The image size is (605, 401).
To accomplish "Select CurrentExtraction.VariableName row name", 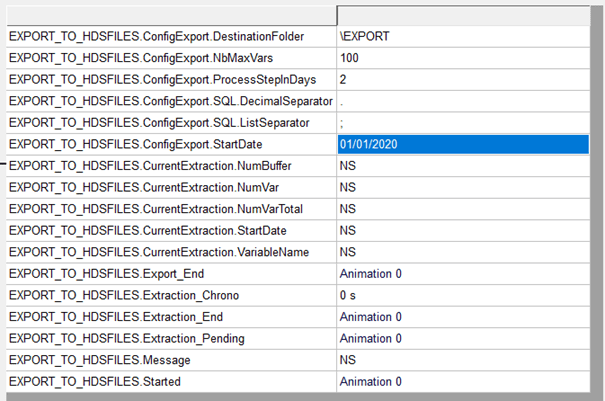I will pos(159,253).
